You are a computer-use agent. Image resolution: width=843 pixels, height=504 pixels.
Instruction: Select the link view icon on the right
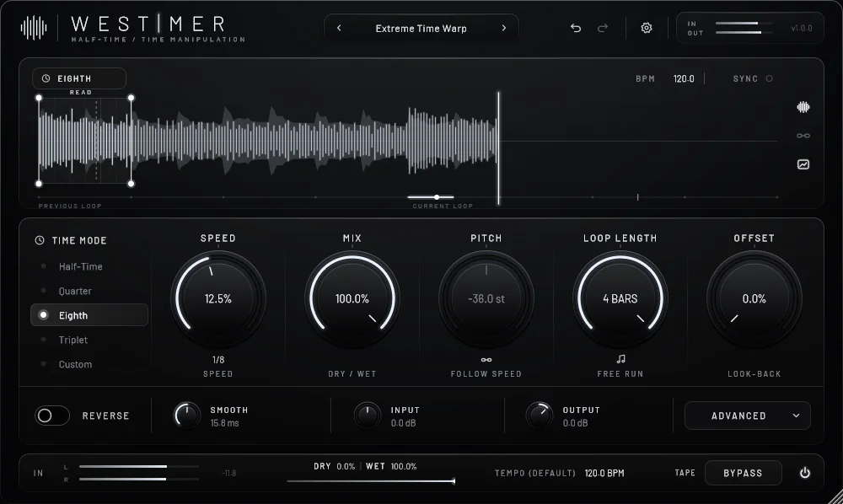point(803,136)
